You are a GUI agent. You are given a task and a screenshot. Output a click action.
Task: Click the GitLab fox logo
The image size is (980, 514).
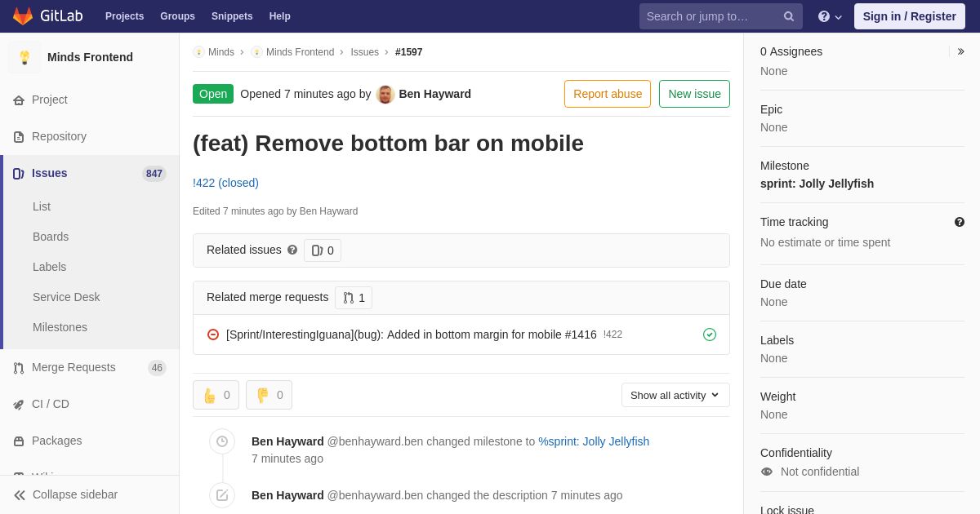tap(23, 16)
